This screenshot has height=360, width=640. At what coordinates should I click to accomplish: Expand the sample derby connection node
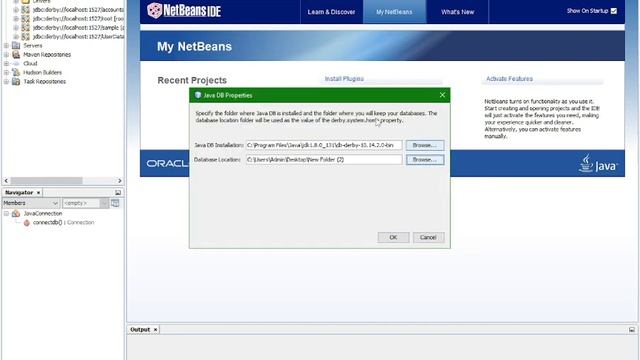(16, 27)
